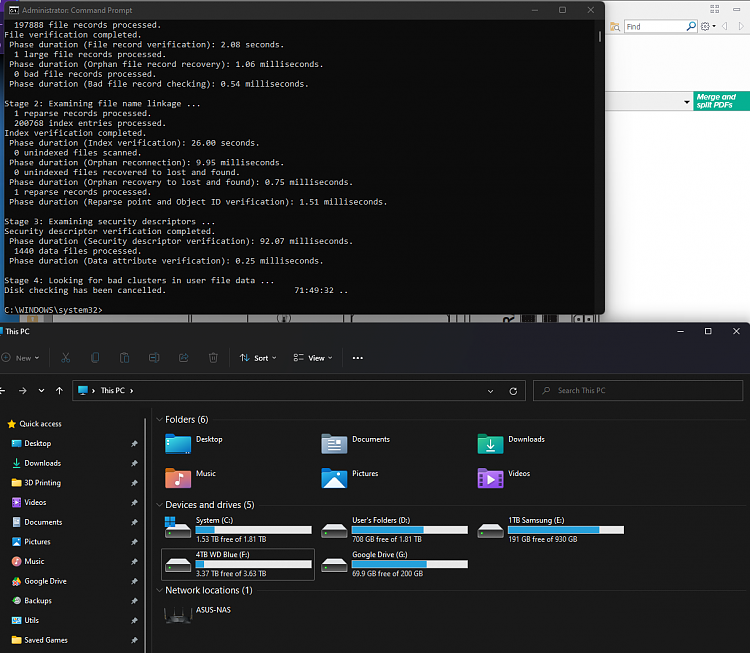Click the folder search icon left of Find

[615, 27]
